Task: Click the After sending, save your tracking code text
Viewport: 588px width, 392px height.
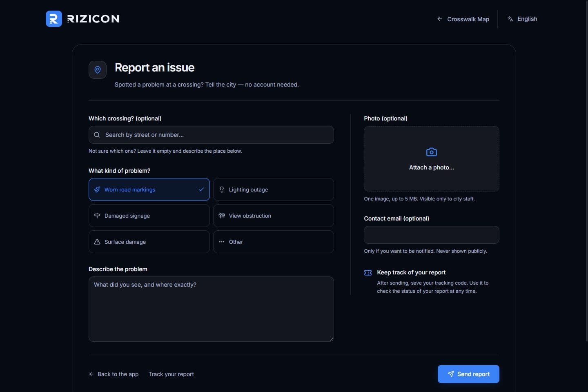Action: 433,287
